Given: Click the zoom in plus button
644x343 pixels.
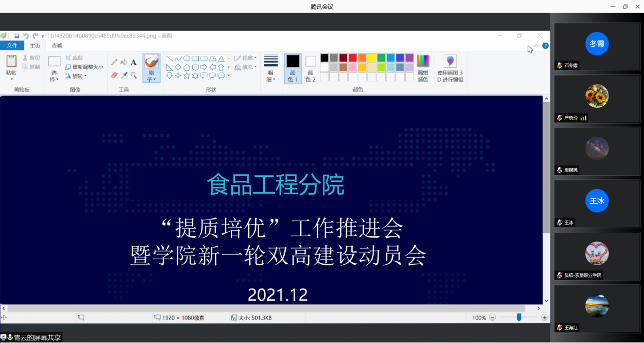Looking at the screenshot, I should pos(545,318).
